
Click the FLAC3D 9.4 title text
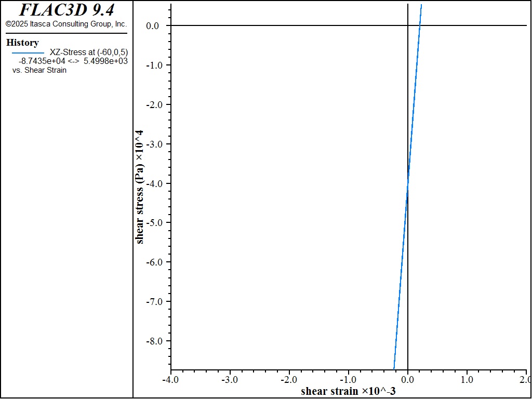point(66,10)
